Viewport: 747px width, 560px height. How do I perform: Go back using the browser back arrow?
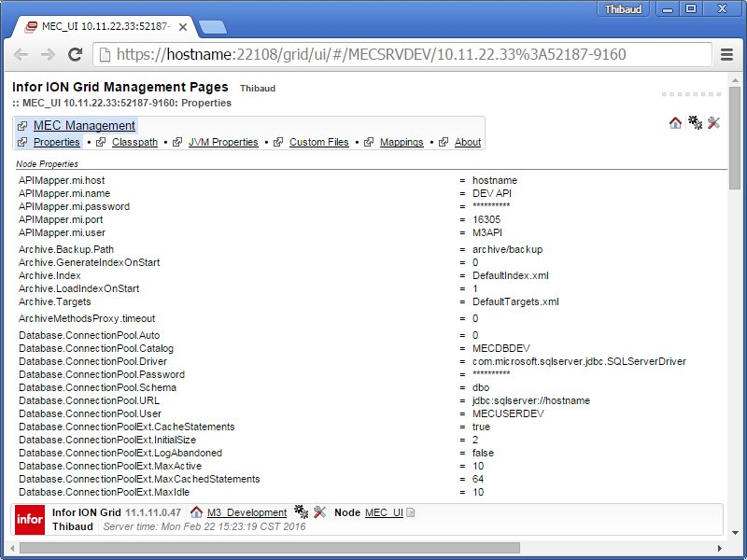pyautogui.click(x=21, y=55)
